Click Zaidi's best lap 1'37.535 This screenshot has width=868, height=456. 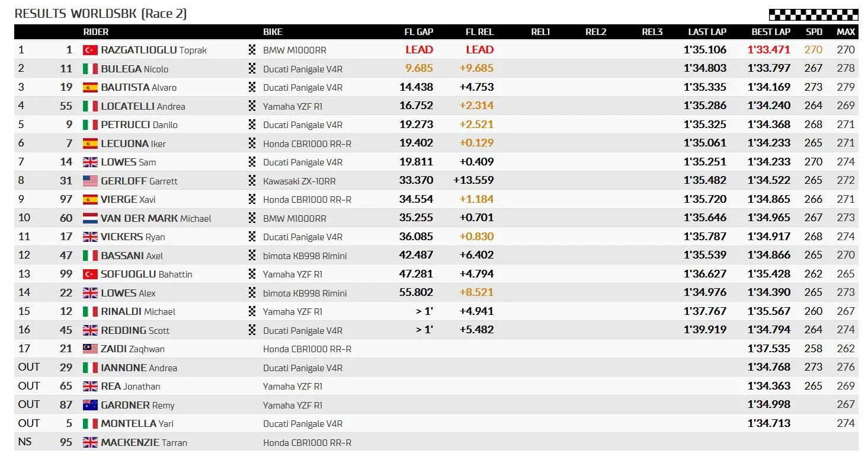(x=769, y=349)
